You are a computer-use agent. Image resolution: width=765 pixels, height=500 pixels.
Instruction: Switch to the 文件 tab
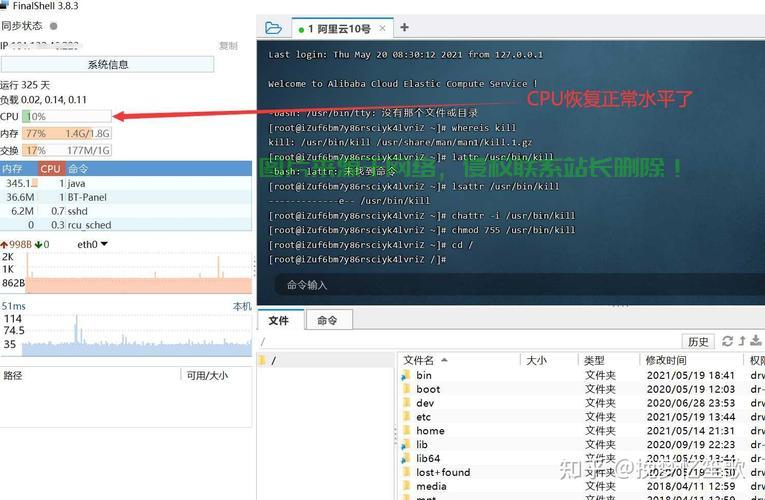[x=279, y=320]
